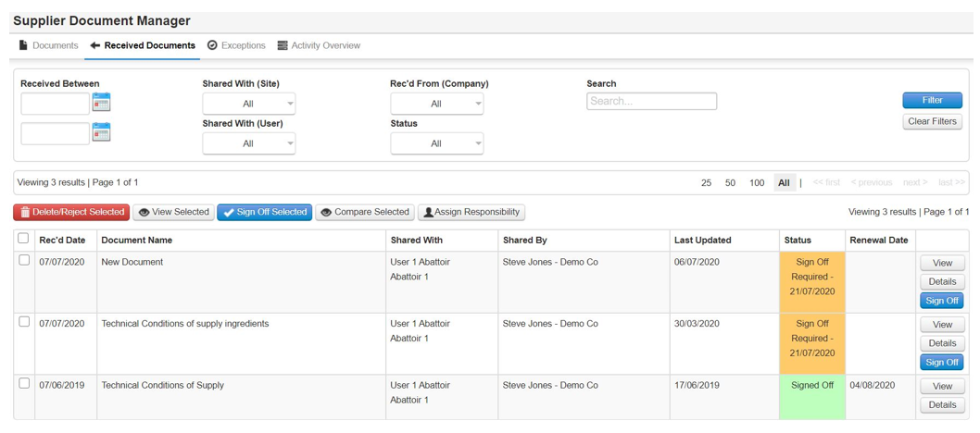Show All results per page
This screenshot has height=433, width=980.
(785, 183)
